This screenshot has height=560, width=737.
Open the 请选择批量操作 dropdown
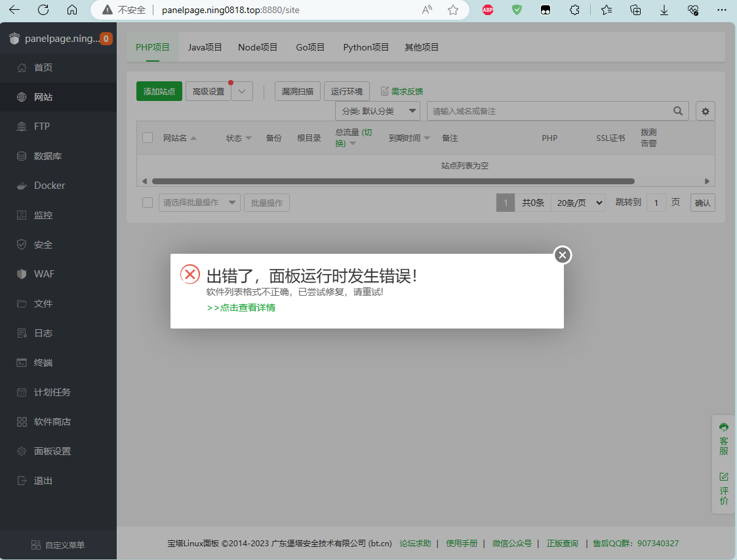coord(200,203)
